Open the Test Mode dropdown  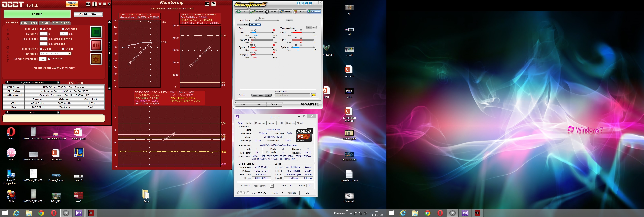tap(69, 54)
